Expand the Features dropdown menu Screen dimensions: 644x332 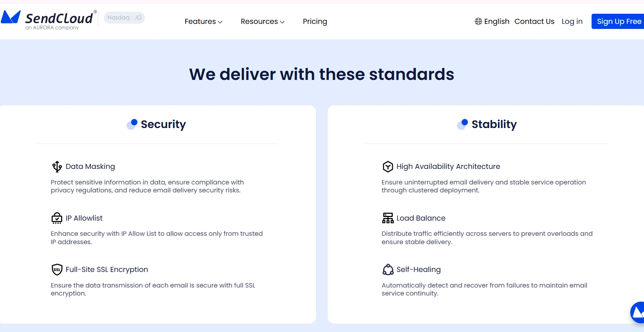(x=203, y=21)
